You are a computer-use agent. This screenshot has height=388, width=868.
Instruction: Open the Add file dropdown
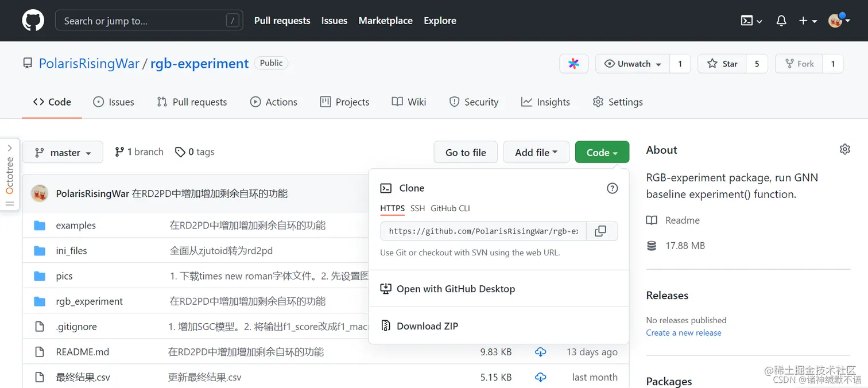point(536,152)
